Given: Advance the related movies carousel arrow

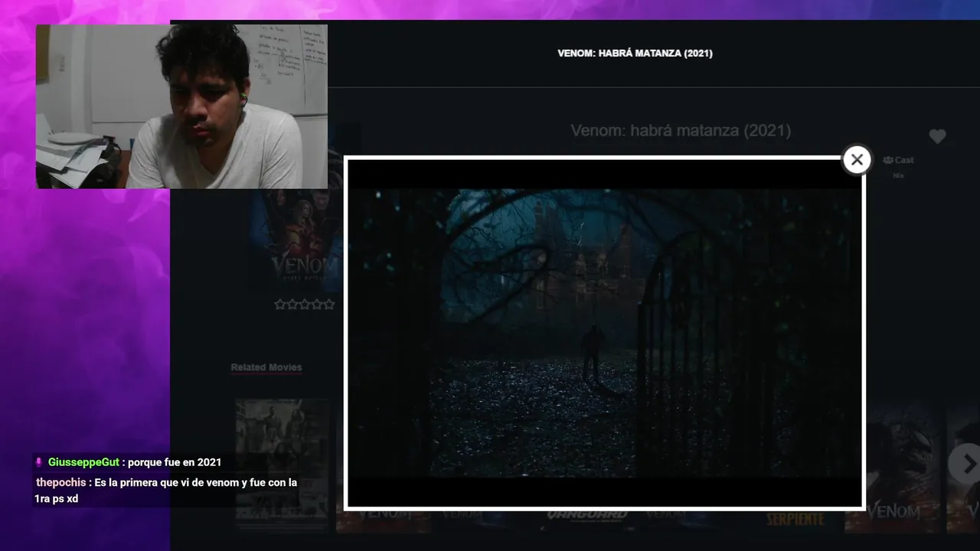Looking at the screenshot, I should [x=966, y=464].
